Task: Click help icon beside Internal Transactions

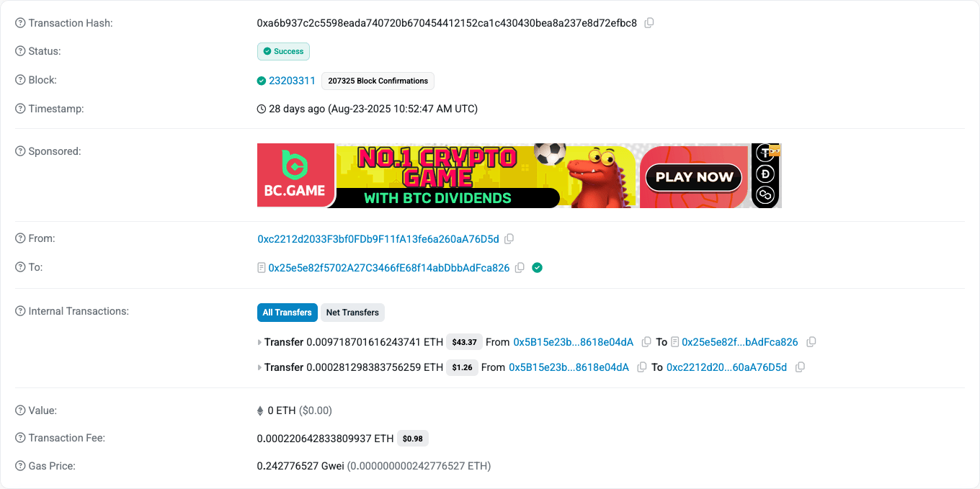Action: click(20, 311)
